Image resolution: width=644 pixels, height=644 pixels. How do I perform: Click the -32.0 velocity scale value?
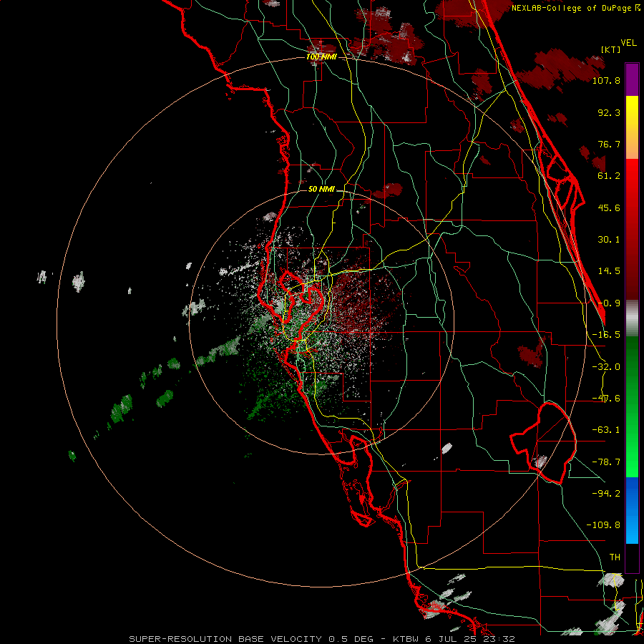(606, 367)
